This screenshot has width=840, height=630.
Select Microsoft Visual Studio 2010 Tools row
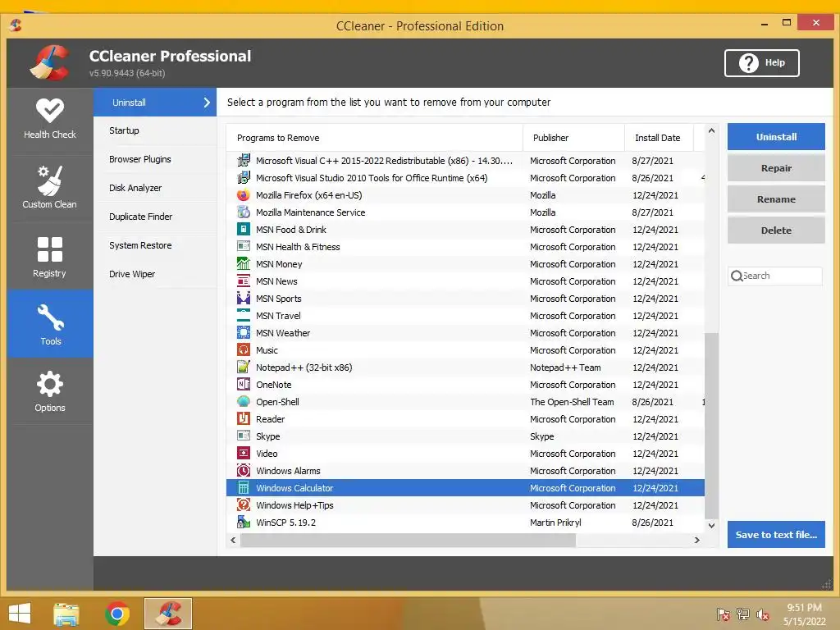[x=465, y=178]
